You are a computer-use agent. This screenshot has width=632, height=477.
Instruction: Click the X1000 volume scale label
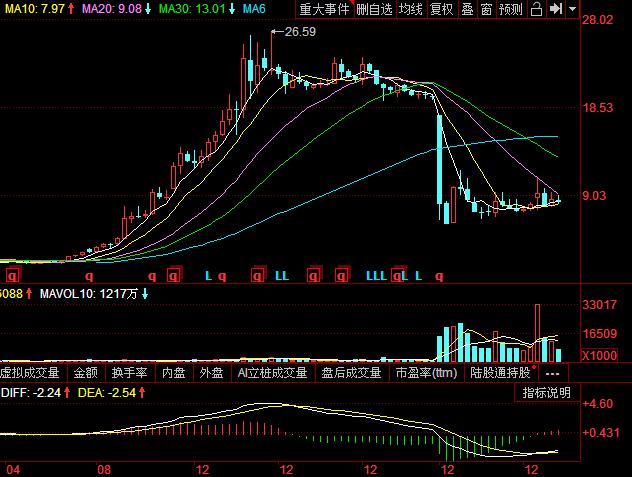[x=599, y=355]
